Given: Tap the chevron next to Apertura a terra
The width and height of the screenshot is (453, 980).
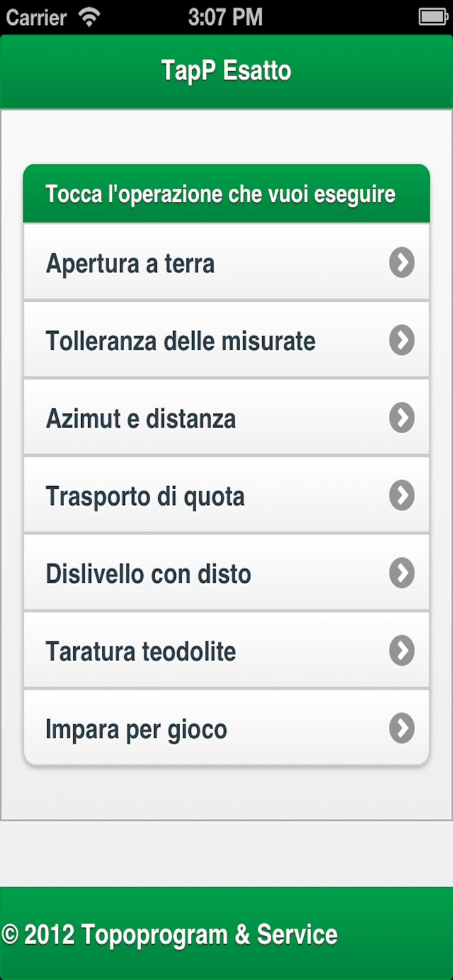Looking at the screenshot, I should [x=401, y=263].
